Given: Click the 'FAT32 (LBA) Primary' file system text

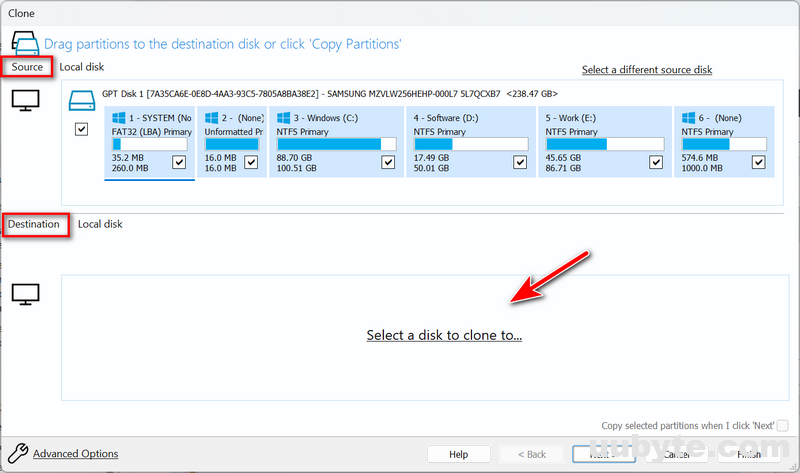Looking at the screenshot, I should coord(152,132).
